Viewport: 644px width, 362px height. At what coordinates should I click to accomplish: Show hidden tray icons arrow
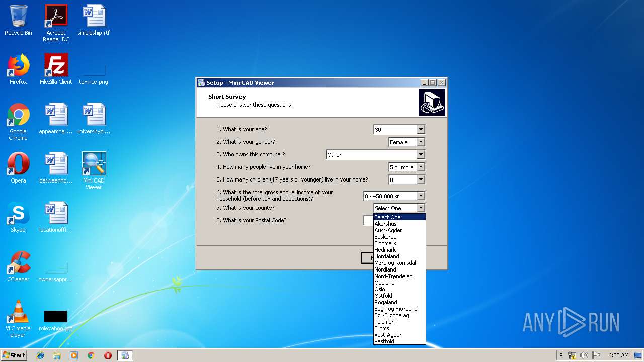click(x=561, y=355)
